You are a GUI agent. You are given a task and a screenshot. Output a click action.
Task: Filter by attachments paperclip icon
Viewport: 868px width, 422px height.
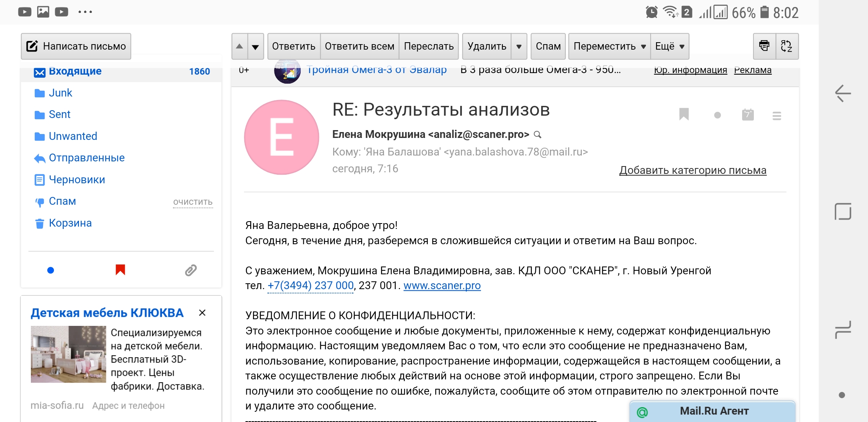click(191, 270)
